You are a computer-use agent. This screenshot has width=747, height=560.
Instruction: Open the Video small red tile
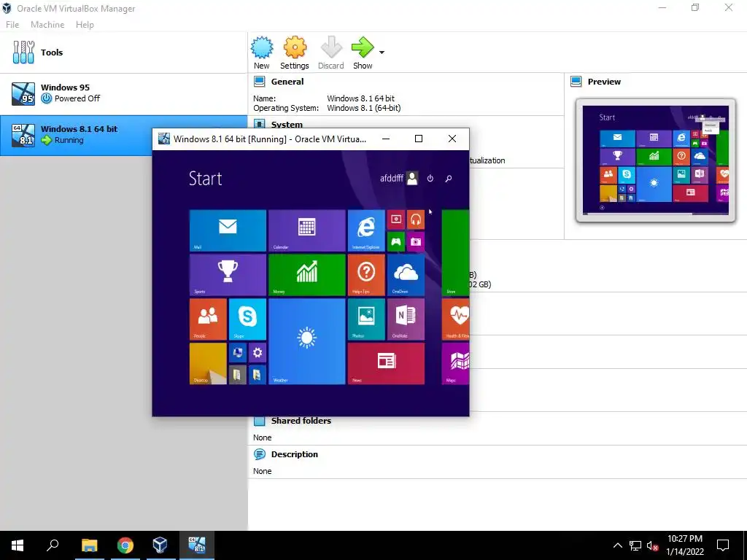coord(396,219)
